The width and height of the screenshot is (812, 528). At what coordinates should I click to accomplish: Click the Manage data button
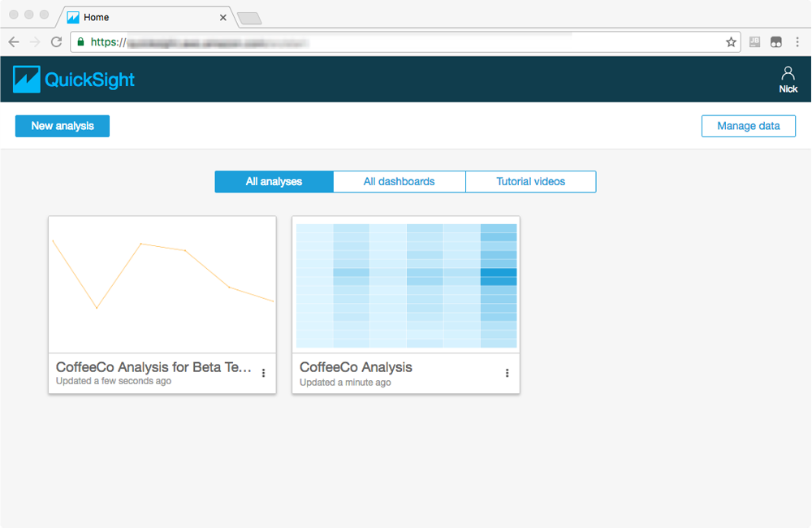(749, 126)
